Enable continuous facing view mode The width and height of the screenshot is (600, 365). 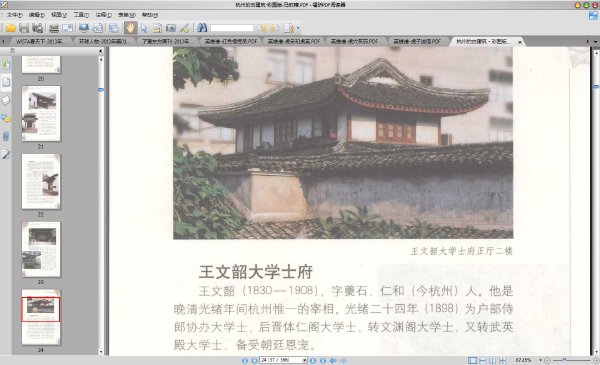502,360
